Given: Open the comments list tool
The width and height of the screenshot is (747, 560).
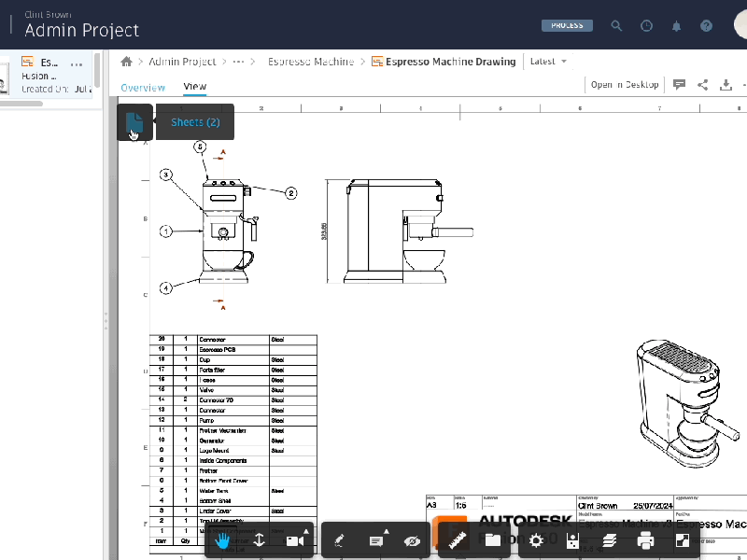Looking at the screenshot, I should pos(373,539).
